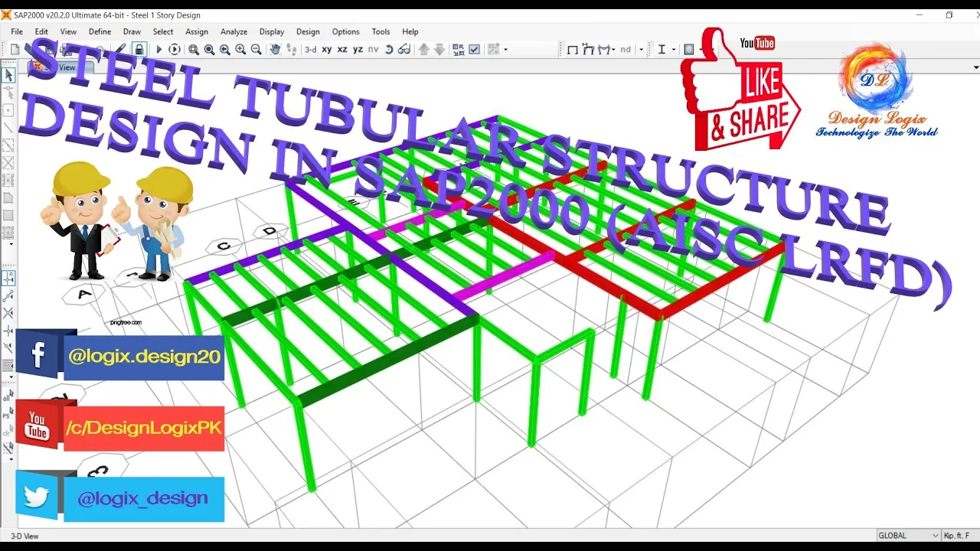
Task: Pick the Draw Rectangular Area tool
Action: (x=8, y=216)
